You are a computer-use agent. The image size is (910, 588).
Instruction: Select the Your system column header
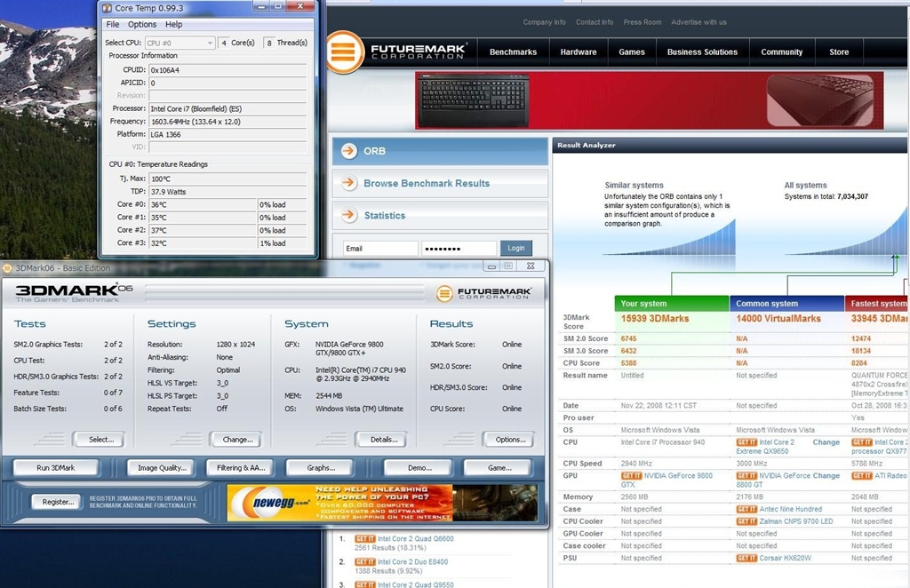(x=672, y=303)
